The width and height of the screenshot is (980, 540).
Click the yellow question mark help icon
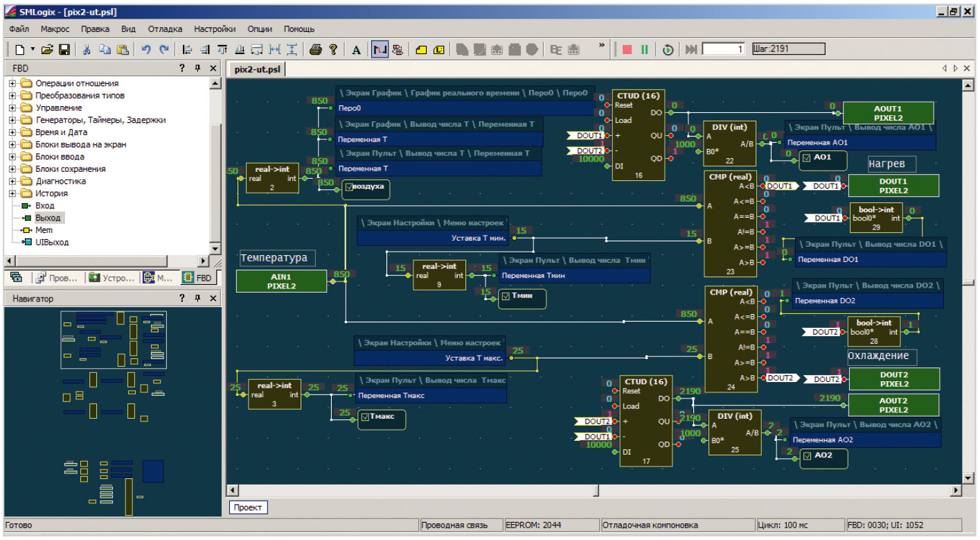click(x=333, y=49)
